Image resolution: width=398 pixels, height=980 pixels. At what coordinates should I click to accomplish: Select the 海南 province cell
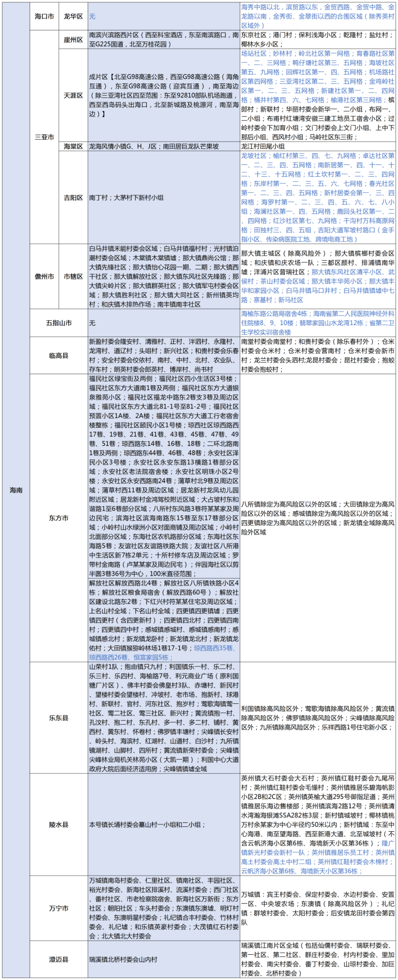click(x=16, y=490)
